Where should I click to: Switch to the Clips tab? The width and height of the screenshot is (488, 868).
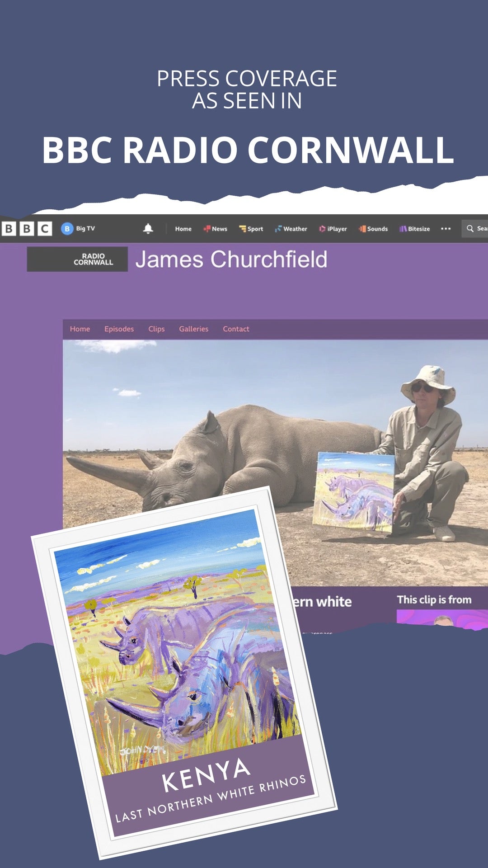(156, 329)
